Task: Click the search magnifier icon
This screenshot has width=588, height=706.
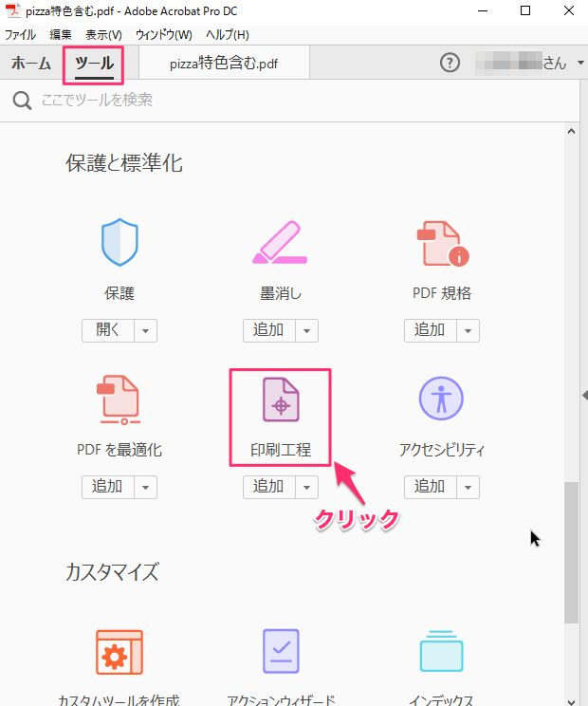Action: click(x=22, y=100)
